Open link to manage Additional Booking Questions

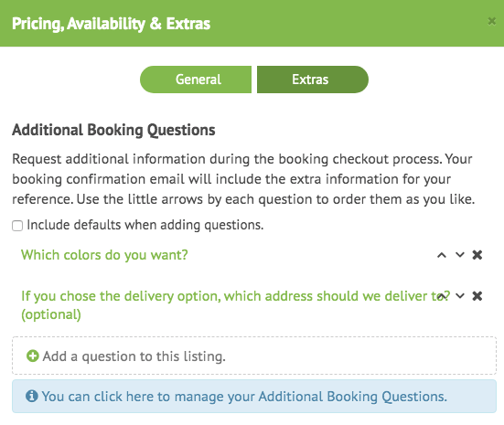[244, 397]
